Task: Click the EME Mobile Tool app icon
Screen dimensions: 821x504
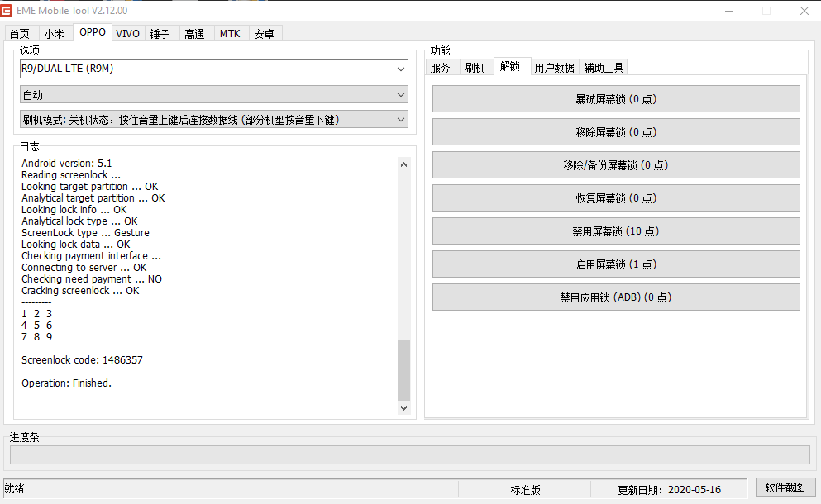Action: 7,11
